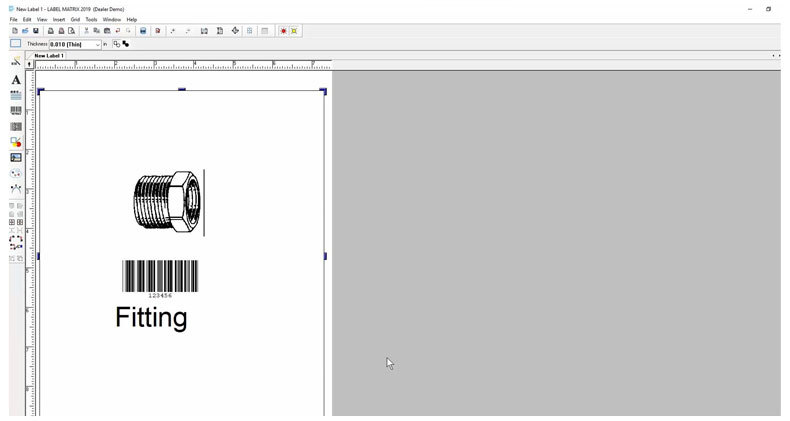Click the yellow square toolbar icon

(x=294, y=31)
